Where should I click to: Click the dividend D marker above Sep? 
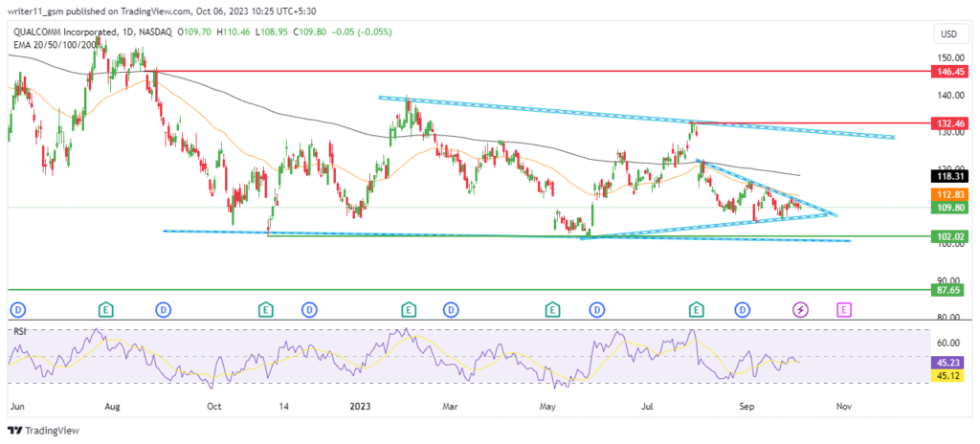[x=743, y=309]
